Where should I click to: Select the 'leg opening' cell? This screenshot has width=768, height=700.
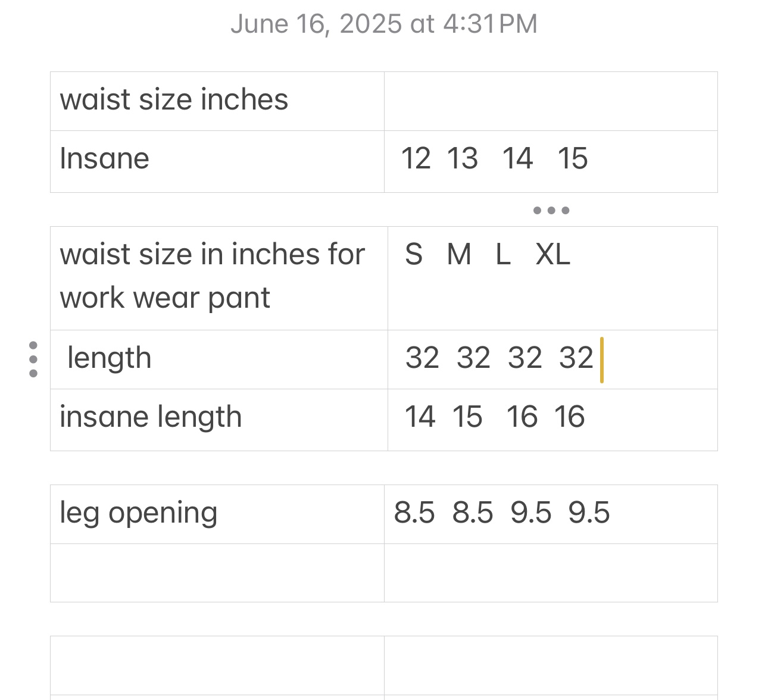click(217, 514)
